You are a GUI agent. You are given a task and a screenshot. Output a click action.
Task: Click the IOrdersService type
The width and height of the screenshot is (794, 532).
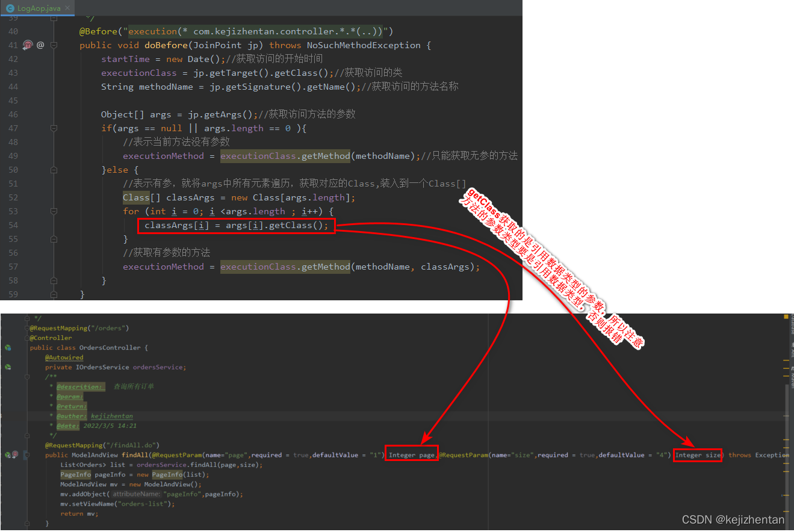(102, 367)
